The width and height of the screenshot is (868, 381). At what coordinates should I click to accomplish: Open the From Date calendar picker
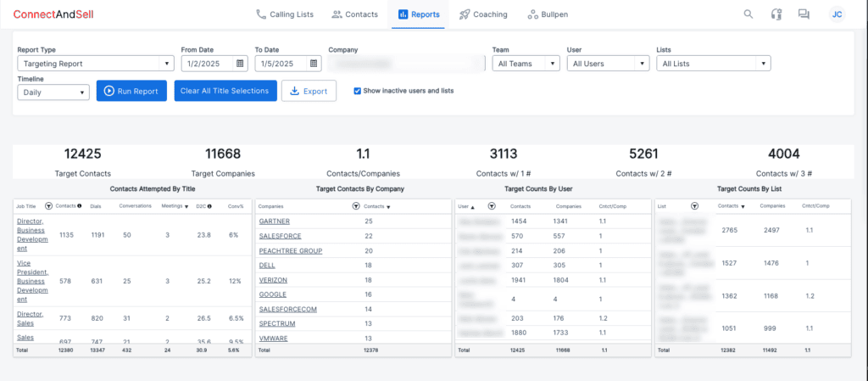[240, 63]
